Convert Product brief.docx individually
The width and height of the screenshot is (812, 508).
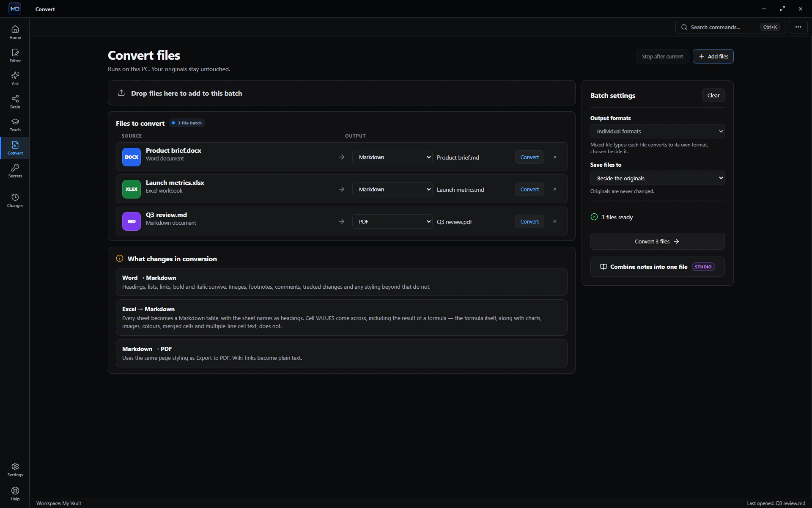(529, 157)
